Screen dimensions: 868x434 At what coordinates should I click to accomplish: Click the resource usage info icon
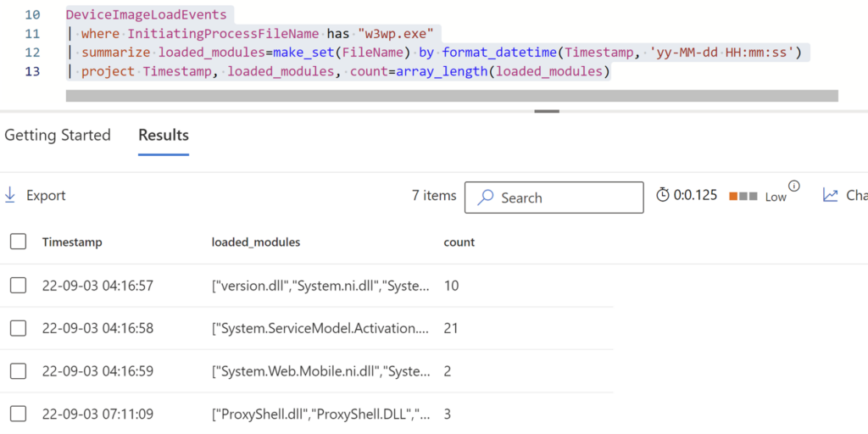[794, 186]
